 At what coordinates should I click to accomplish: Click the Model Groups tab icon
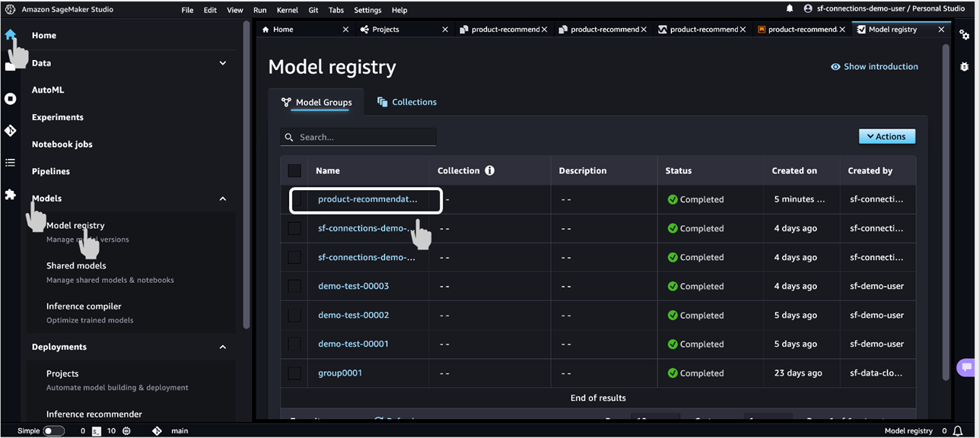pyautogui.click(x=286, y=102)
